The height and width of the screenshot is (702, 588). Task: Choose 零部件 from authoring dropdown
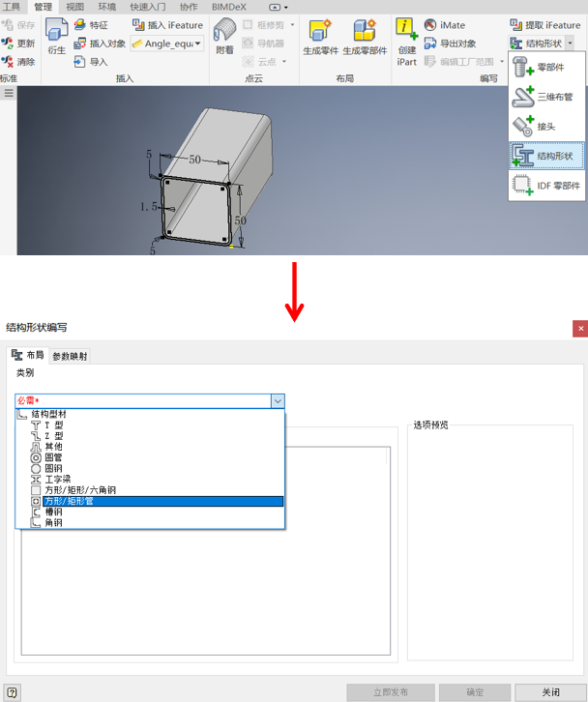(546, 67)
